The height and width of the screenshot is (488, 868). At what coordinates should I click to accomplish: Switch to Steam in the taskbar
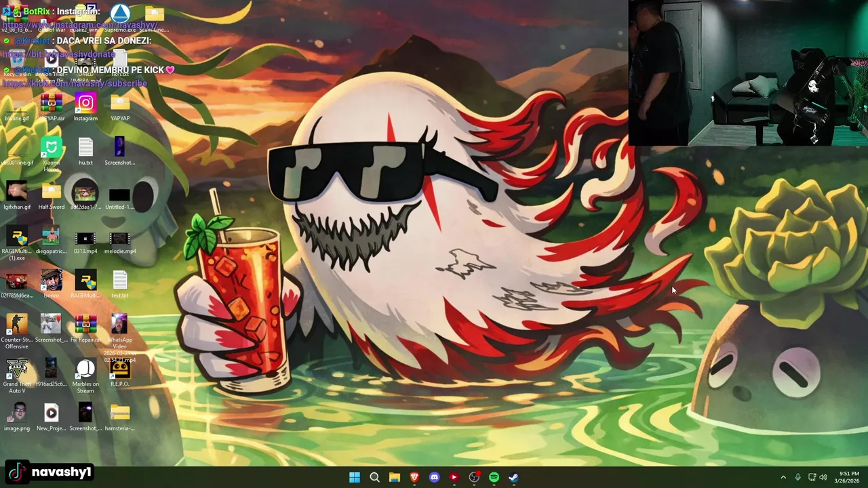pyautogui.click(x=514, y=477)
